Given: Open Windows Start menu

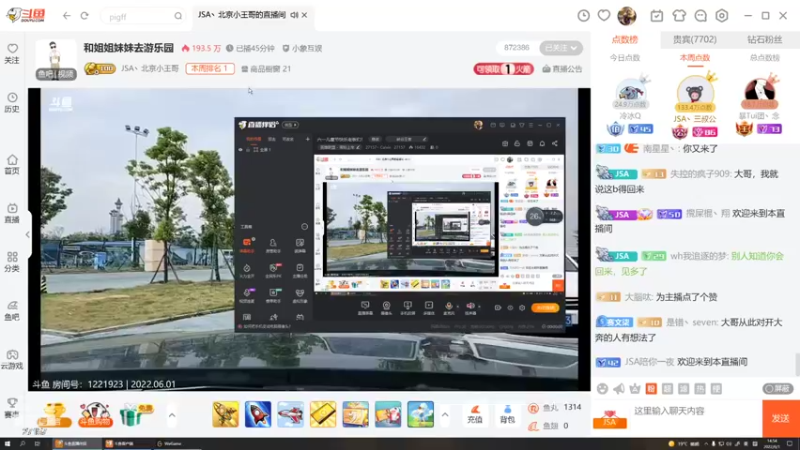Looking at the screenshot, I should tap(8, 444).
